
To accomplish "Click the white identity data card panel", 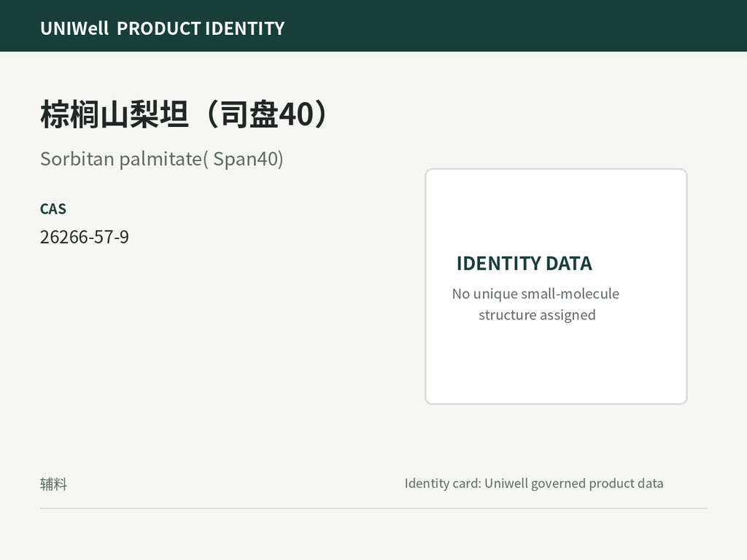I will [556, 286].
